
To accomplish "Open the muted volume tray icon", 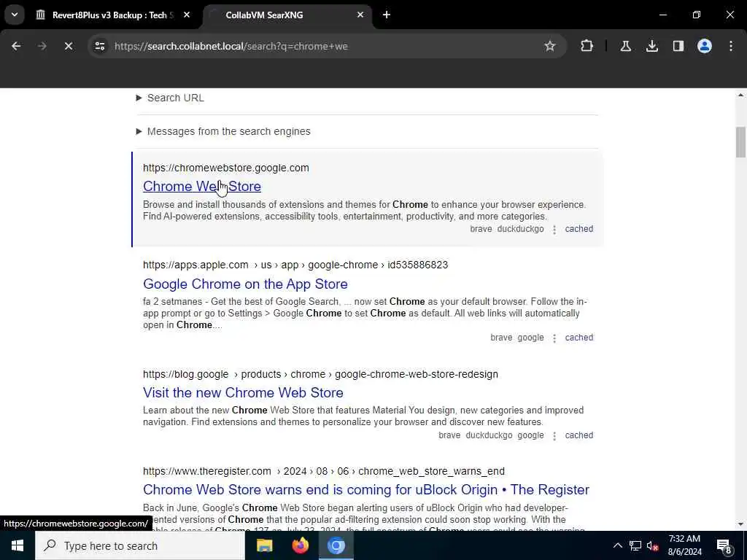I will coord(653,546).
